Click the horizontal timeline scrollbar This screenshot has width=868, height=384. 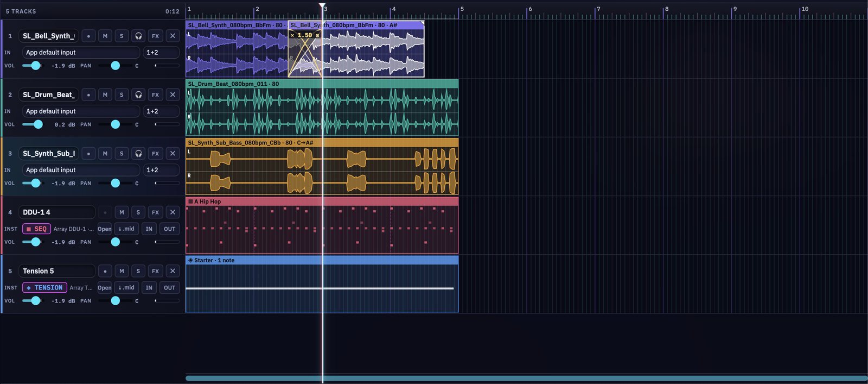[526, 378]
